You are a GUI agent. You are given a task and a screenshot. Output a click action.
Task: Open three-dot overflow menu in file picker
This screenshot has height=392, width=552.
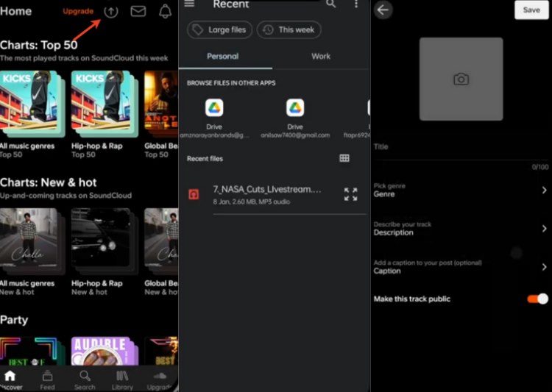click(356, 4)
